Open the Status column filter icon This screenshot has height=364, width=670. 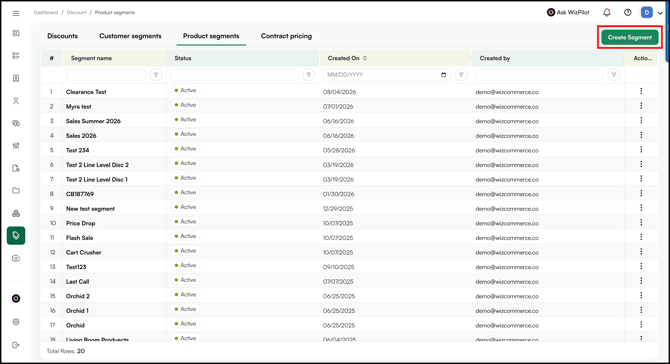click(x=309, y=75)
